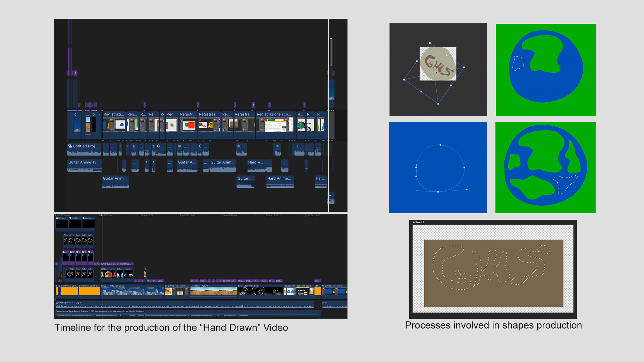This screenshot has width=644, height=362.
Task: Select the 'since i...' caption clip
Action: (195, 281)
